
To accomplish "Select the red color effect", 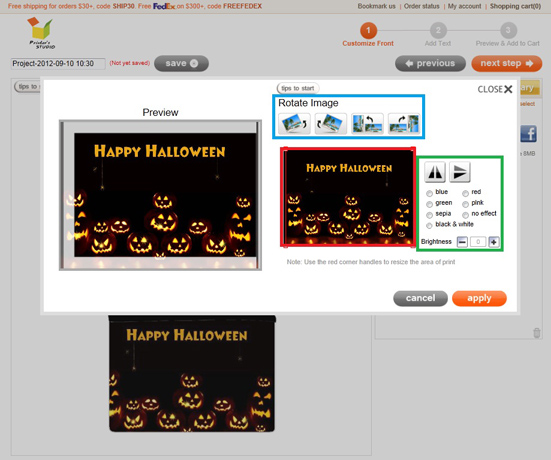I will click(x=465, y=193).
